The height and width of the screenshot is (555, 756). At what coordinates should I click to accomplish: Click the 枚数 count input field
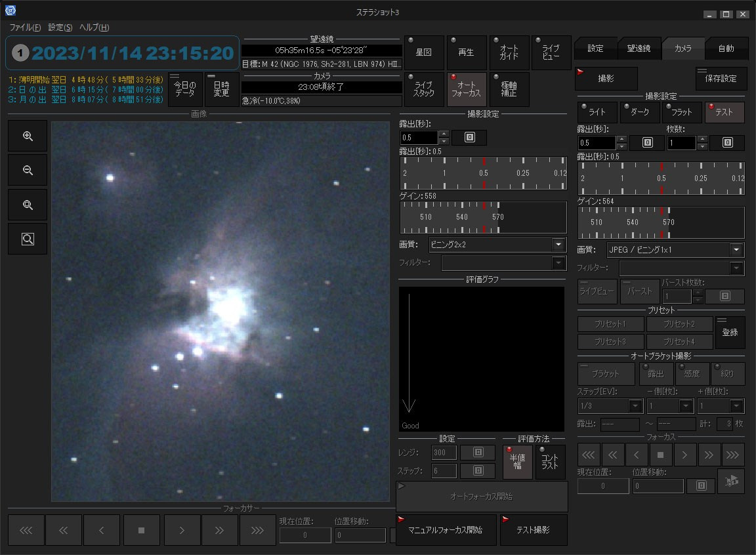click(681, 143)
